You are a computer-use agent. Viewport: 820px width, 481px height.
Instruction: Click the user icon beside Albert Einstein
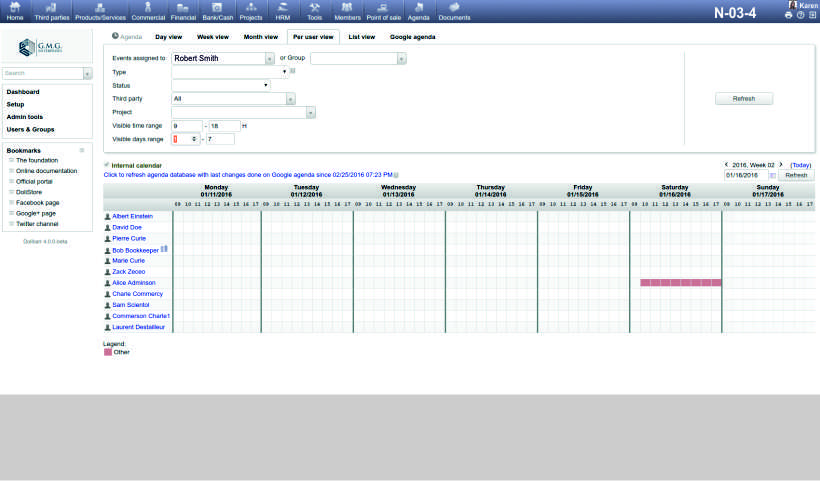click(x=107, y=216)
